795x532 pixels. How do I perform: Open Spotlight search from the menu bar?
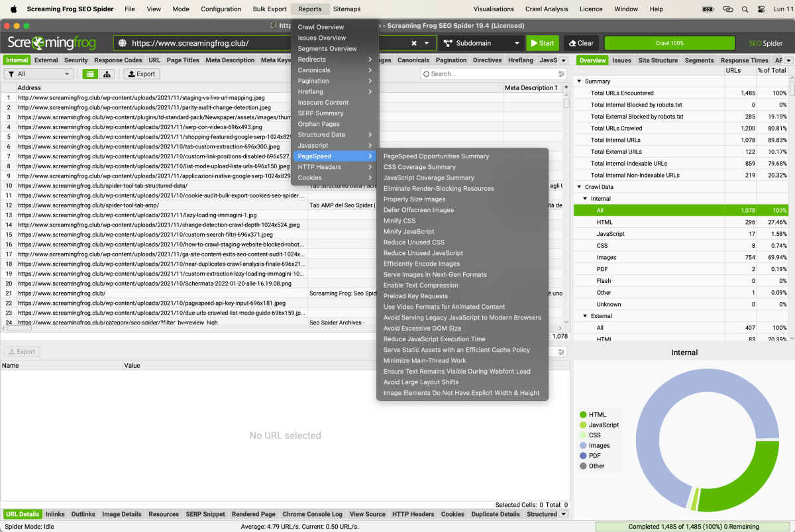tap(745, 9)
